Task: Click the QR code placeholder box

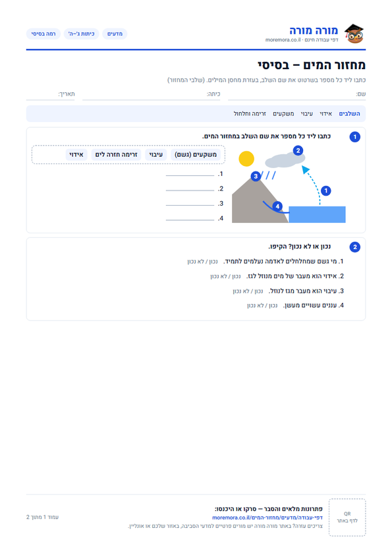Action: tap(347, 517)
